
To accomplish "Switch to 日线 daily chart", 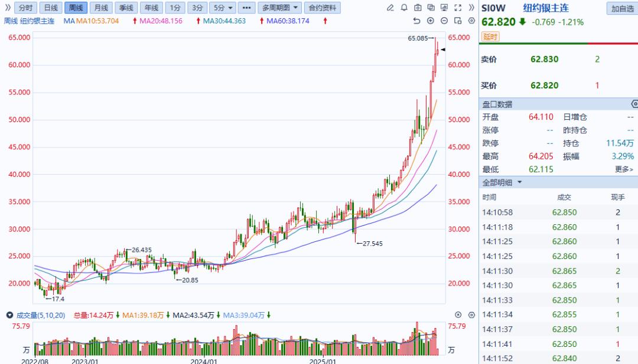I will click(51, 8).
